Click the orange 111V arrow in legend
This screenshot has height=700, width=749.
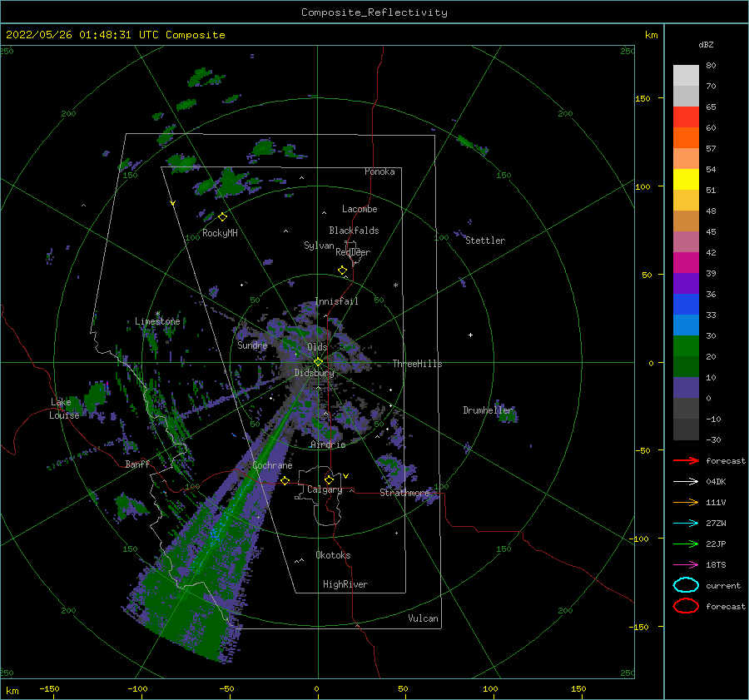tap(686, 502)
